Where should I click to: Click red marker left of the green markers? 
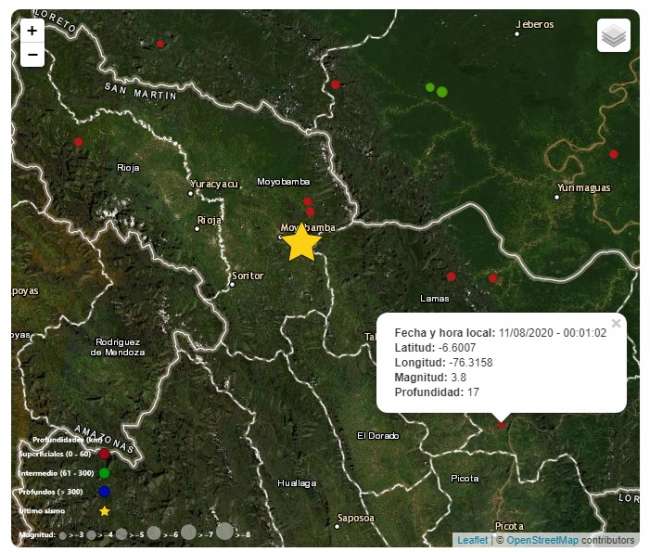pyautogui.click(x=336, y=84)
